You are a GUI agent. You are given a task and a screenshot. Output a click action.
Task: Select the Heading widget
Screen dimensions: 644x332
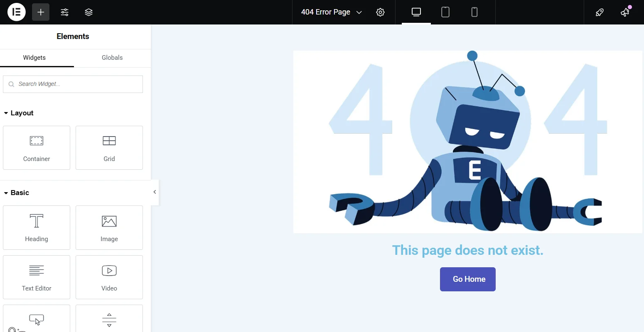click(x=37, y=227)
